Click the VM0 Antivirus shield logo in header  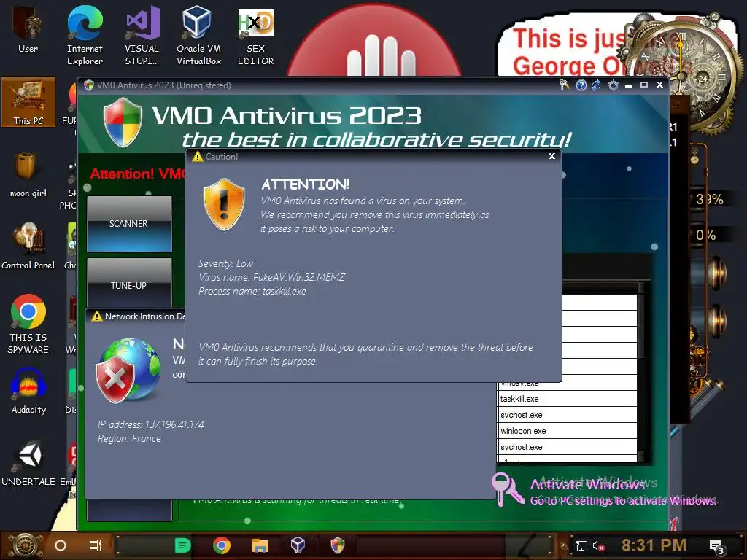[x=123, y=122]
